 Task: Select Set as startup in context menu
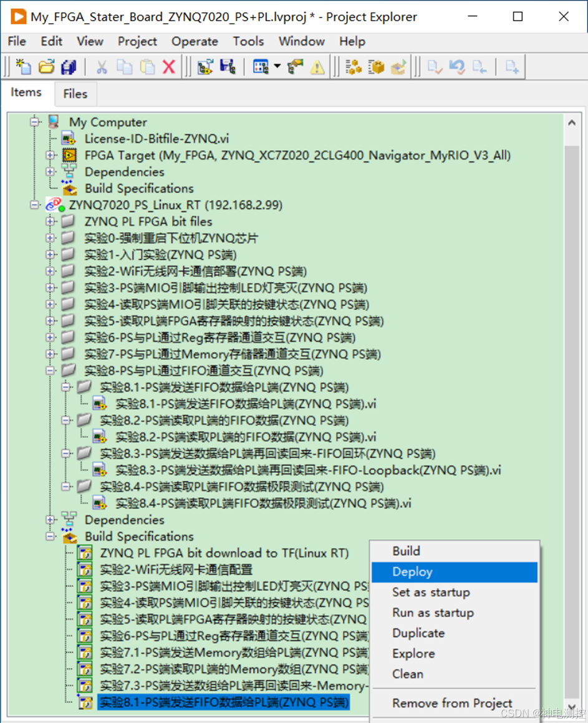(455, 592)
